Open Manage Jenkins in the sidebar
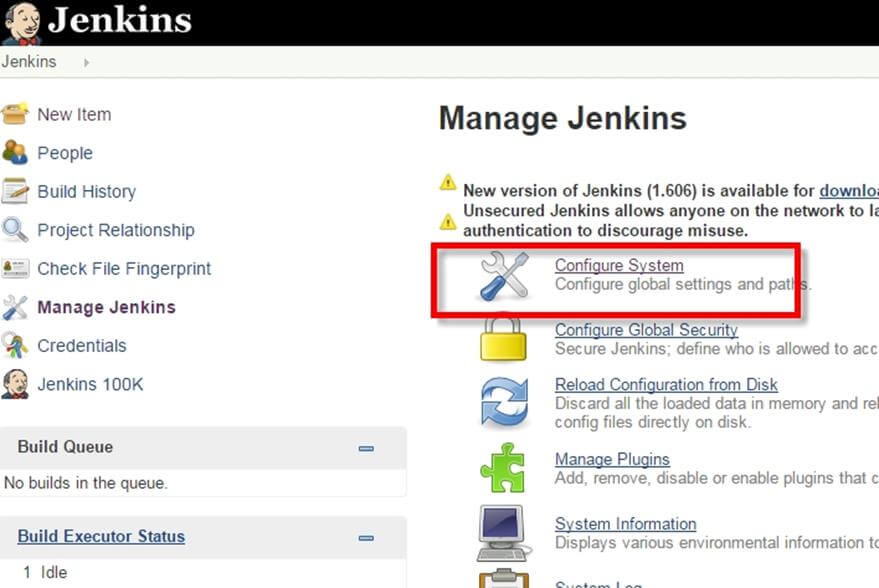 106,307
